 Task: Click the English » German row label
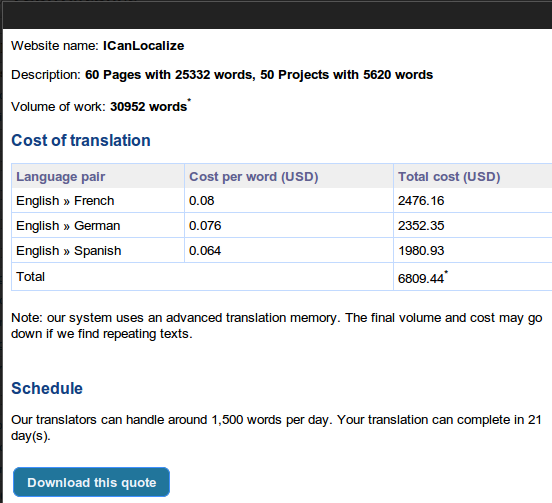click(68, 226)
